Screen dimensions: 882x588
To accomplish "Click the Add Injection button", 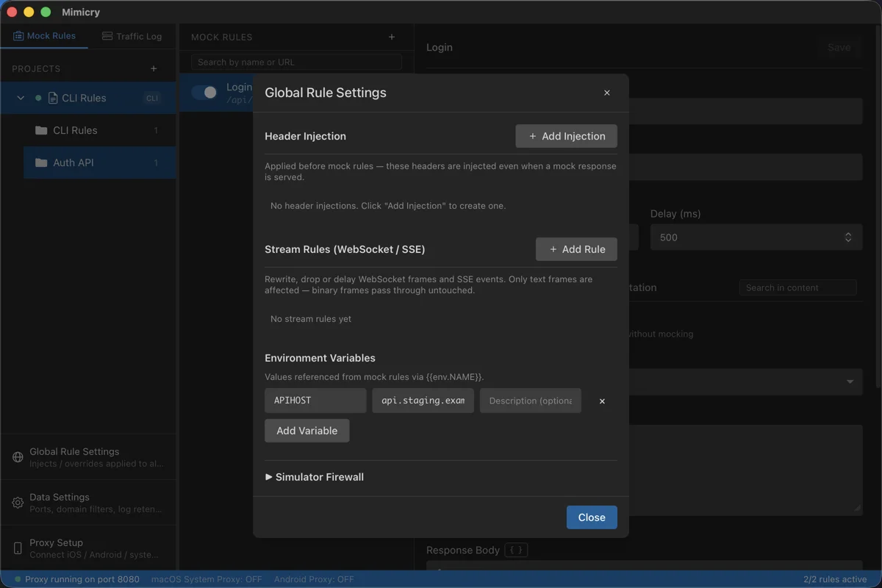I will [x=566, y=136].
